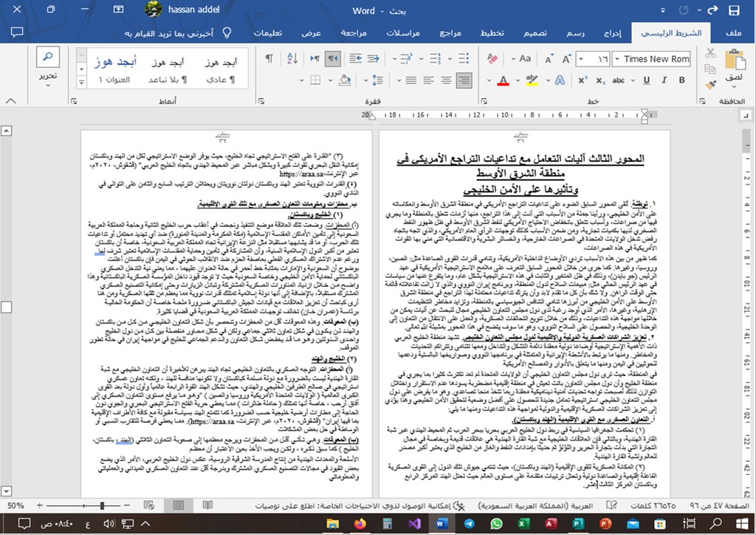
Task: Click the Bold formatting button
Action: click(681, 80)
